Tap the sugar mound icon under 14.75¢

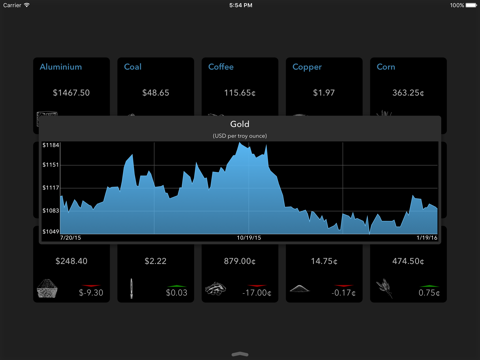click(299, 288)
